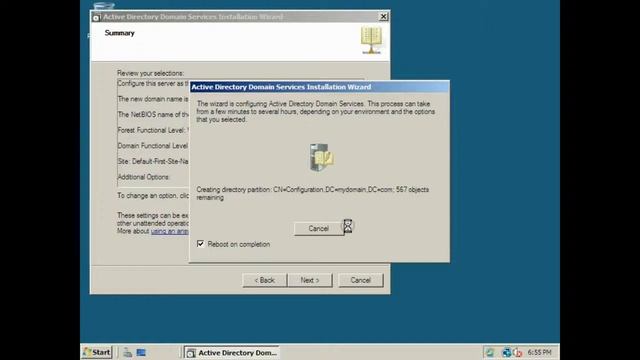Image resolution: width=640 pixels, height=360 pixels.
Task: Click the 'Review your selections:' label
Action: point(150,73)
